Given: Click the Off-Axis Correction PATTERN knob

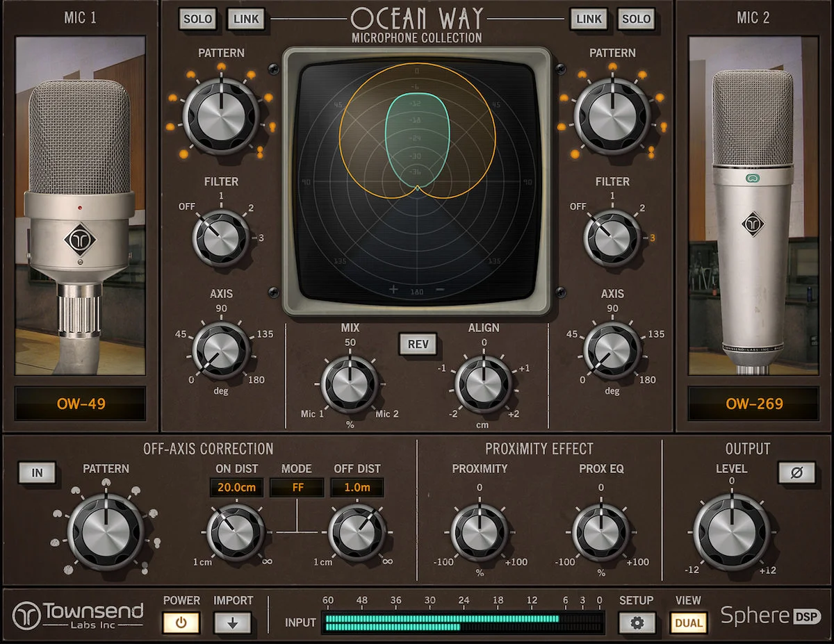Looking at the screenshot, I should click(106, 533).
